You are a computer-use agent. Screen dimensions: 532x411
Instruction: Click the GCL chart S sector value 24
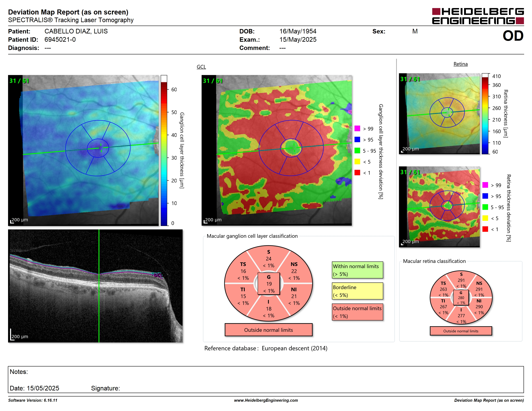tap(268, 259)
